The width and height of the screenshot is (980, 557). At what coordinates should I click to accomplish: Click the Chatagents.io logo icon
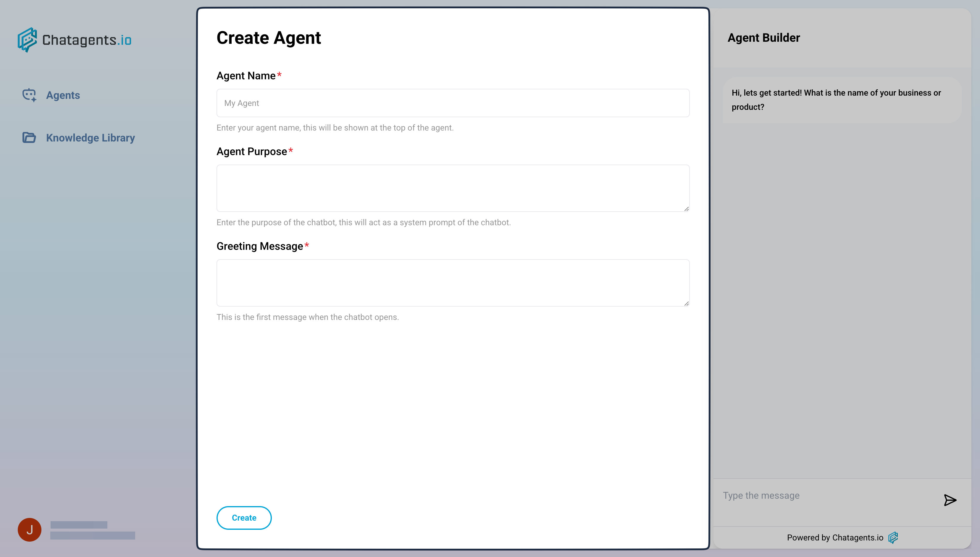27,40
